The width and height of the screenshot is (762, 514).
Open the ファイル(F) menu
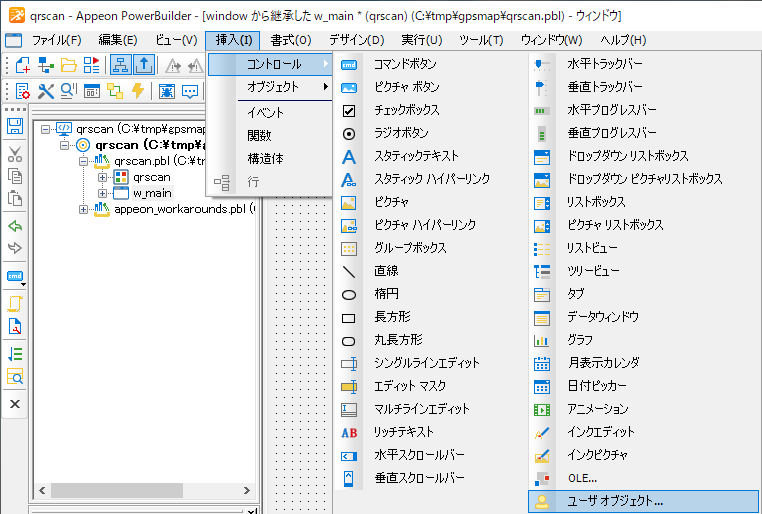point(56,40)
